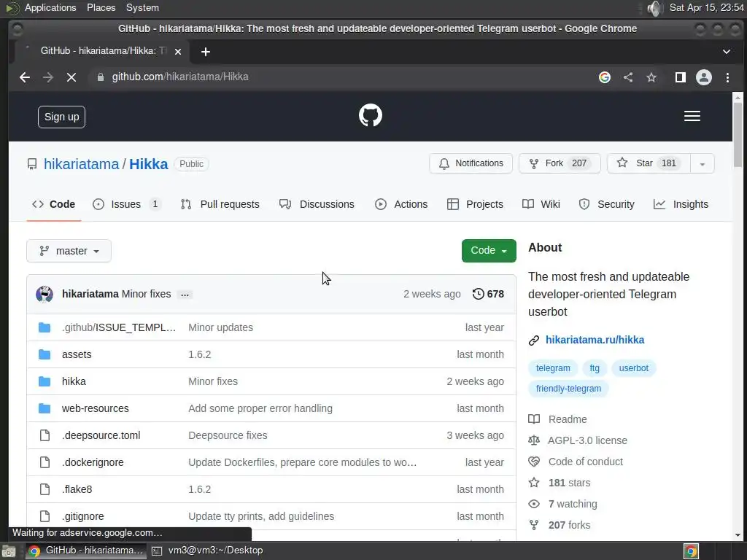
Task: Switch to the Code tab
Action: tap(54, 204)
